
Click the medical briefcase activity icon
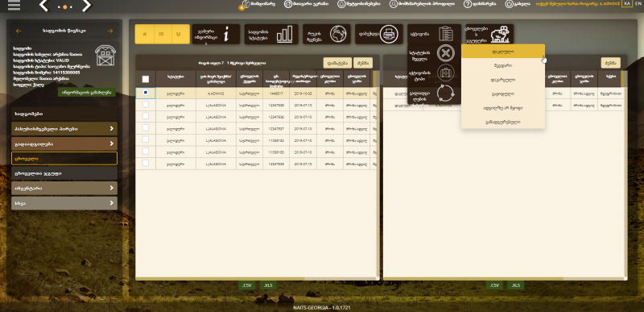(445, 73)
